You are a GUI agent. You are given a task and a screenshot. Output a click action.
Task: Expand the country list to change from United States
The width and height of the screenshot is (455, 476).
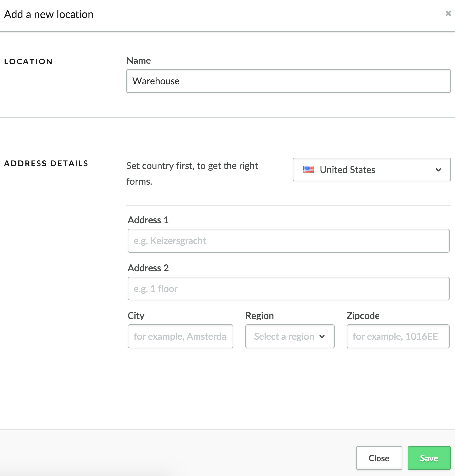pyautogui.click(x=372, y=170)
